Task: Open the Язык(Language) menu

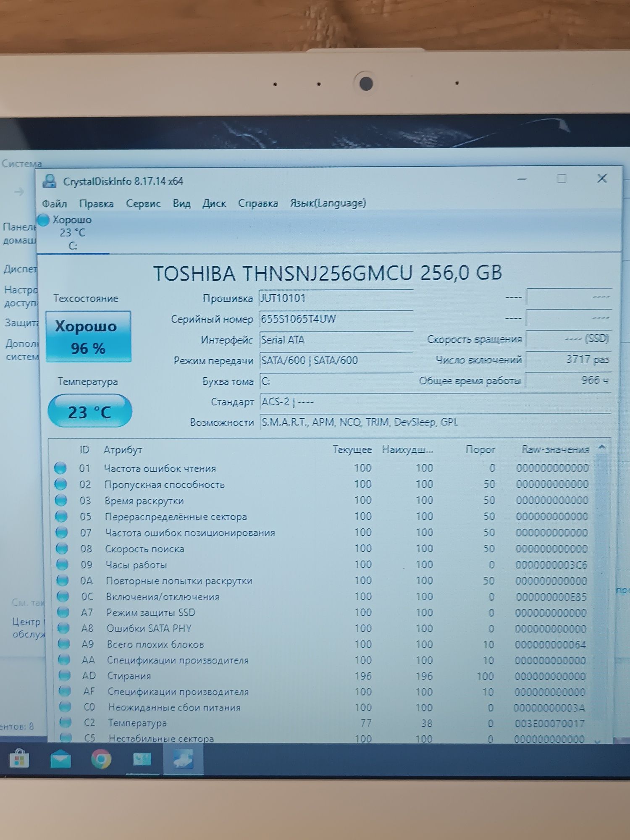Action: point(328,203)
